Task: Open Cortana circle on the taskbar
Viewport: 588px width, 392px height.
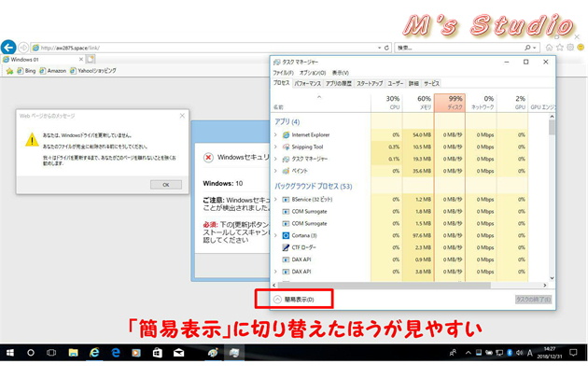Action: [x=31, y=353]
